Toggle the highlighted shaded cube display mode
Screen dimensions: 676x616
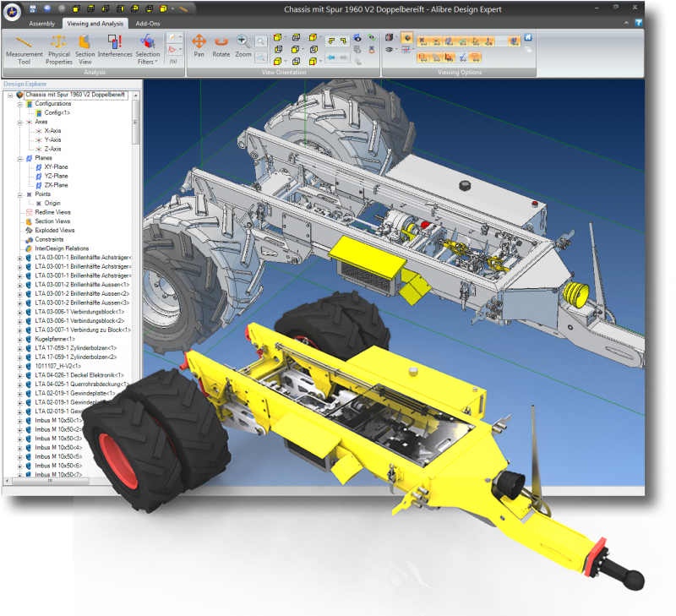point(407,37)
